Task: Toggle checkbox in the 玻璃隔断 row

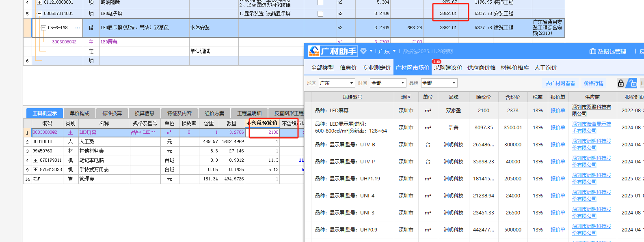Action: (320, 2)
